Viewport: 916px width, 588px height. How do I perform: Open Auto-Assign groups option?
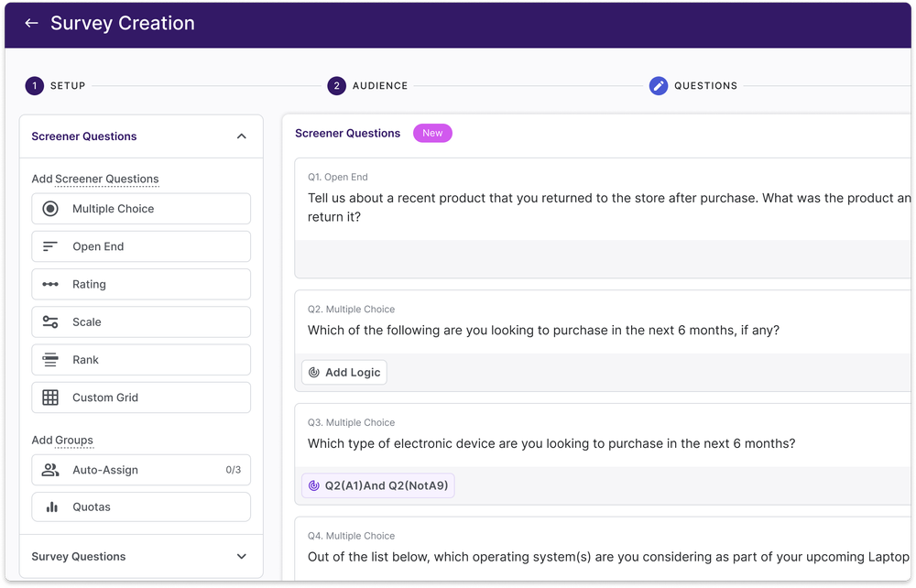[141, 470]
